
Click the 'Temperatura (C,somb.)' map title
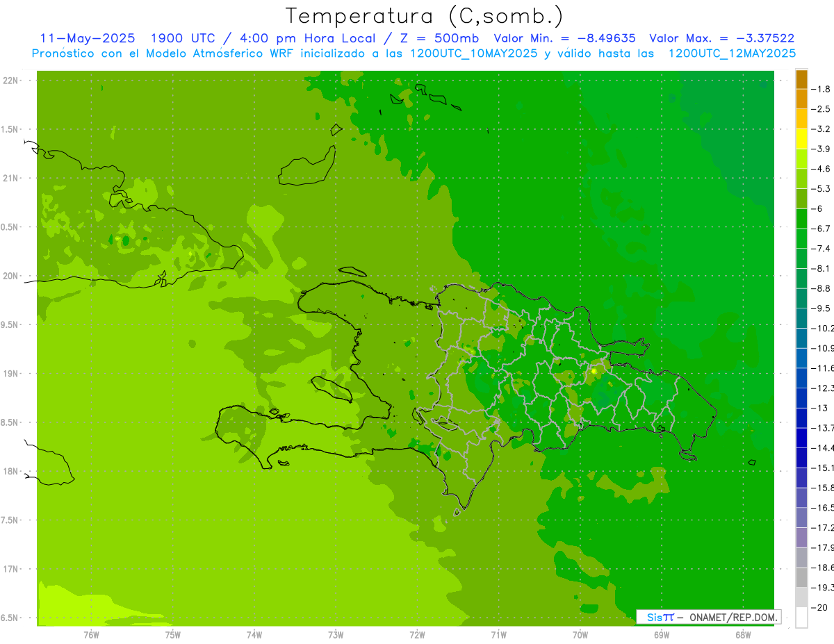[x=425, y=17]
